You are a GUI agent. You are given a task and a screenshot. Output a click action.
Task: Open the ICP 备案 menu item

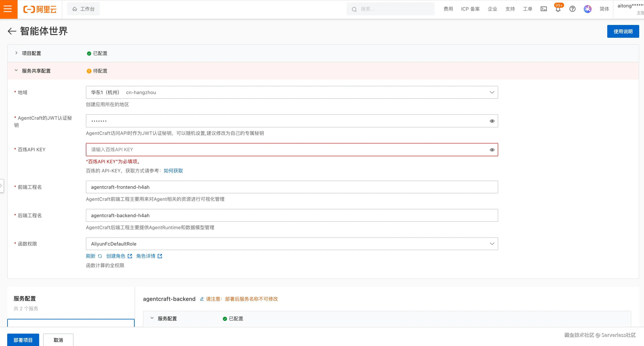coord(470,9)
